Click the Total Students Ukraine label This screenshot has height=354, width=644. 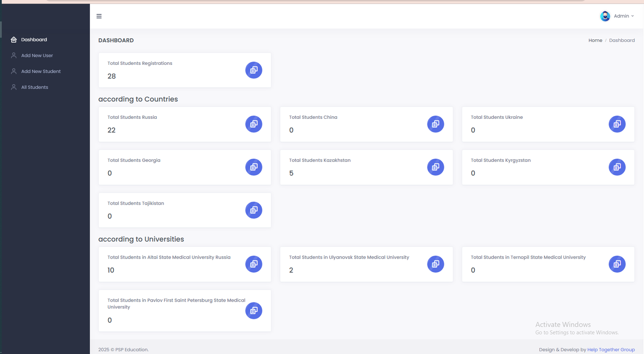(x=497, y=117)
